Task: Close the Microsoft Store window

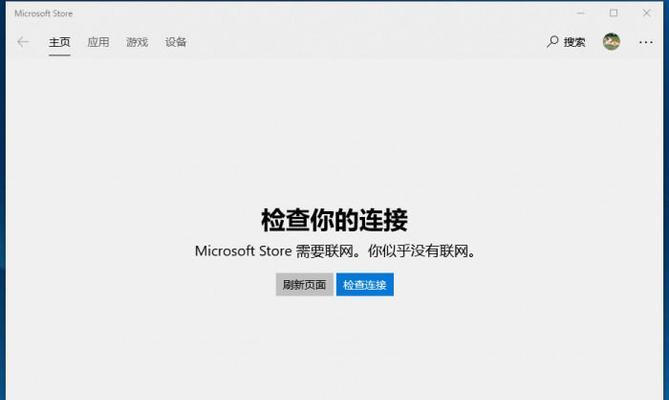Action: click(x=646, y=13)
